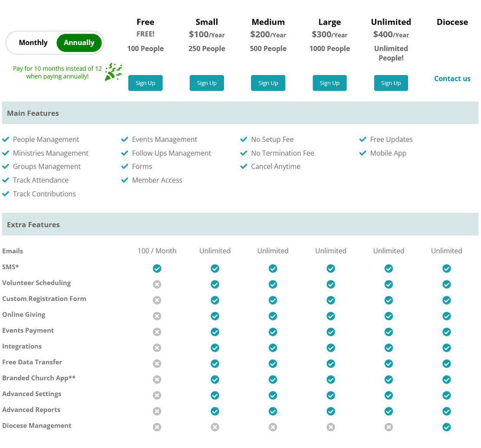481x448 pixels.
Task: Click SMS check icon in Free column
Action: tap(157, 268)
